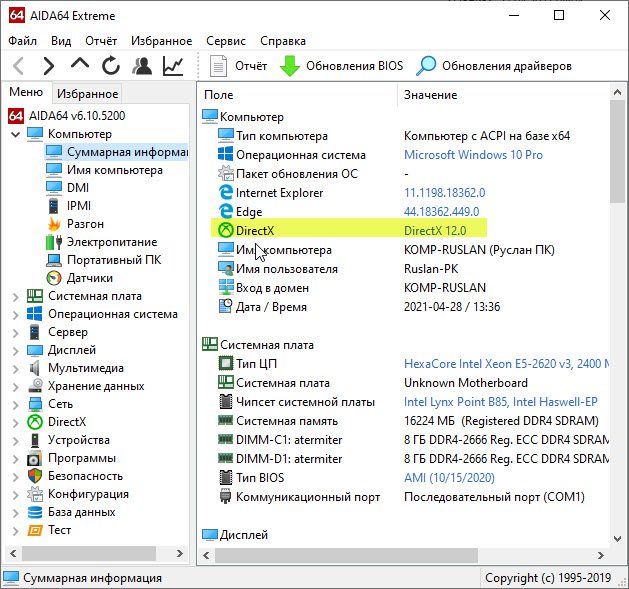Click the Отчёт report toolbar button

coord(238,66)
